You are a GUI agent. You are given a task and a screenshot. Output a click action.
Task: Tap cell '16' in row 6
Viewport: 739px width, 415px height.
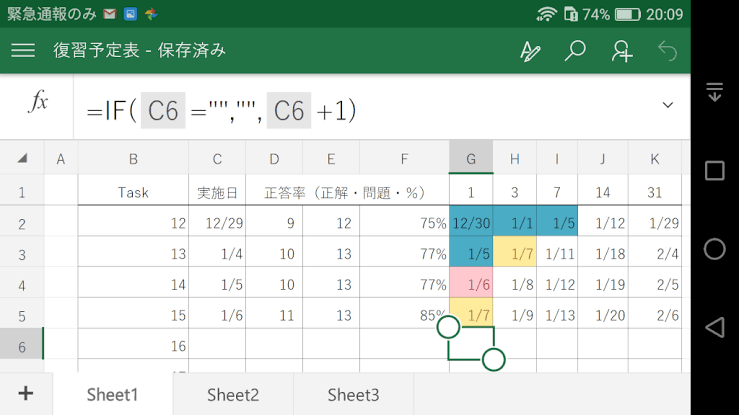pyautogui.click(x=133, y=344)
